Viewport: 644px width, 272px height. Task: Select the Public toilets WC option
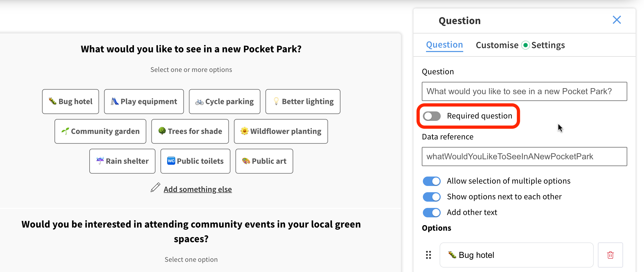coord(195,161)
